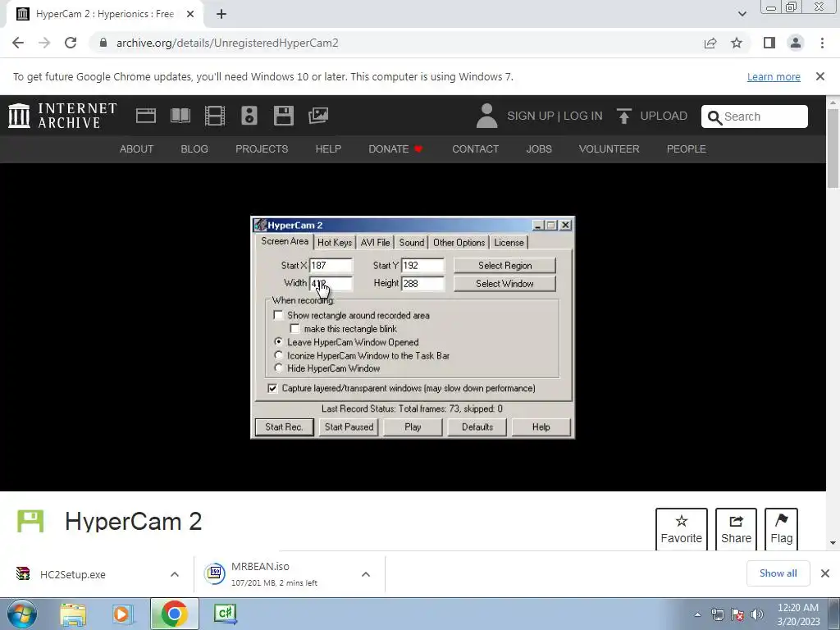
Task: Click the Chrome taskbar icon
Action: click(174, 614)
